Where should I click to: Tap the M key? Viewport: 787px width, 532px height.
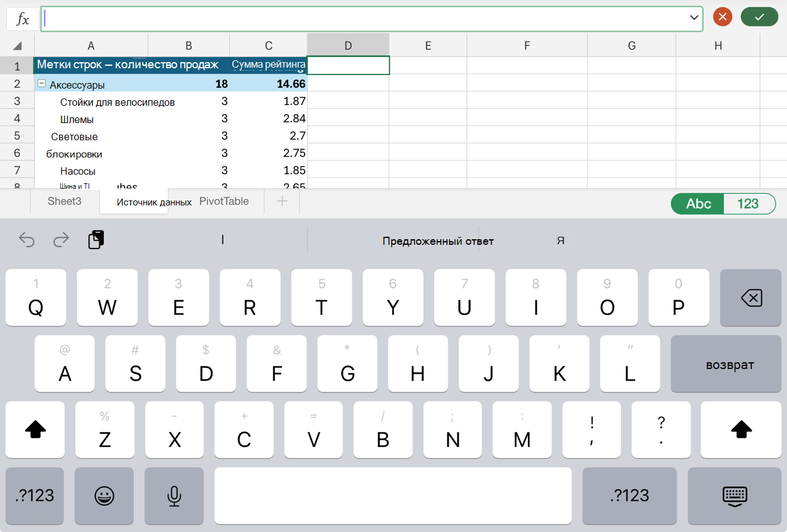[522, 430]
